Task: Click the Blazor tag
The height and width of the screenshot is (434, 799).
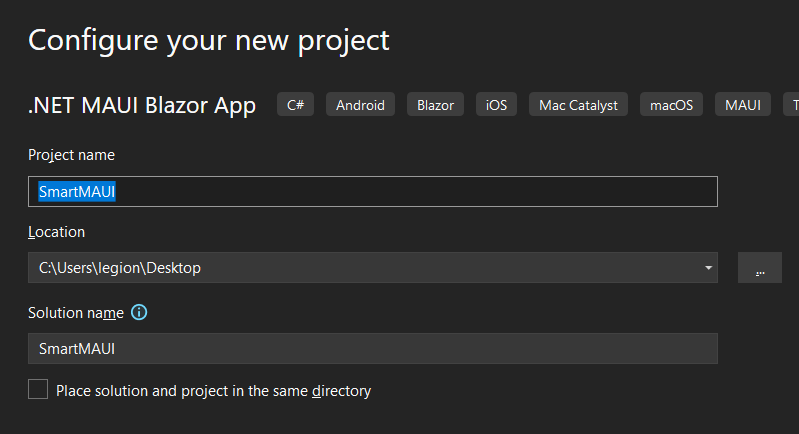Action: pos(435,105)
